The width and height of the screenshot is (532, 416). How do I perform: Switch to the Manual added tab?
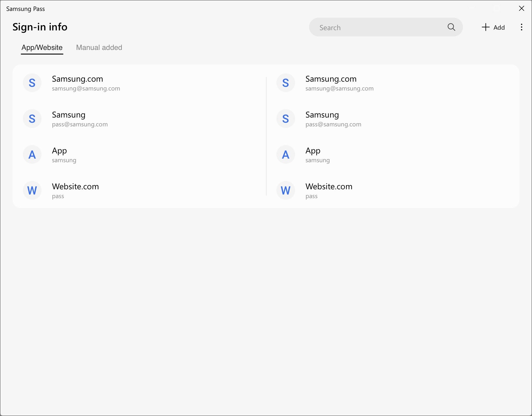[99, 48]
